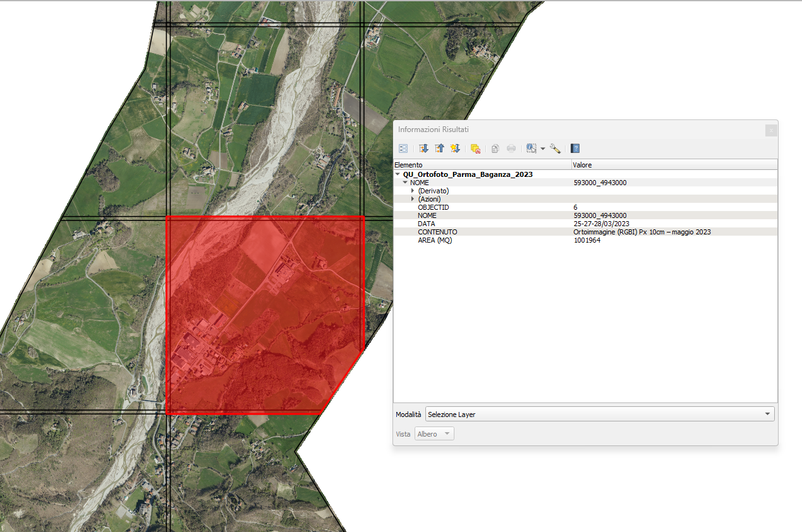Click the identify features selection tool

[531, 148]
